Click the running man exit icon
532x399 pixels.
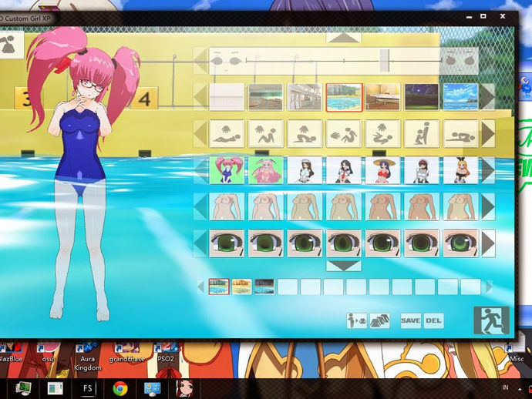pyautogui.click(x=491, y=320)
